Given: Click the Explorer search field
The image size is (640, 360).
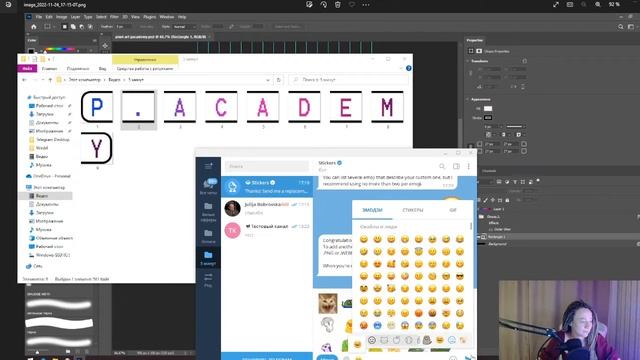Looking at the screenshot, I should click(x=348, y=80).
